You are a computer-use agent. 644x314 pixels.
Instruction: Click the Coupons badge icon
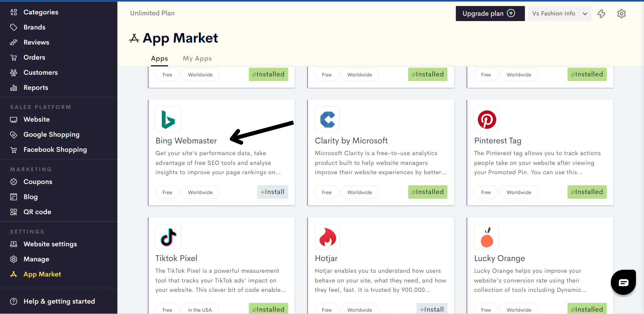coord(14,182)
